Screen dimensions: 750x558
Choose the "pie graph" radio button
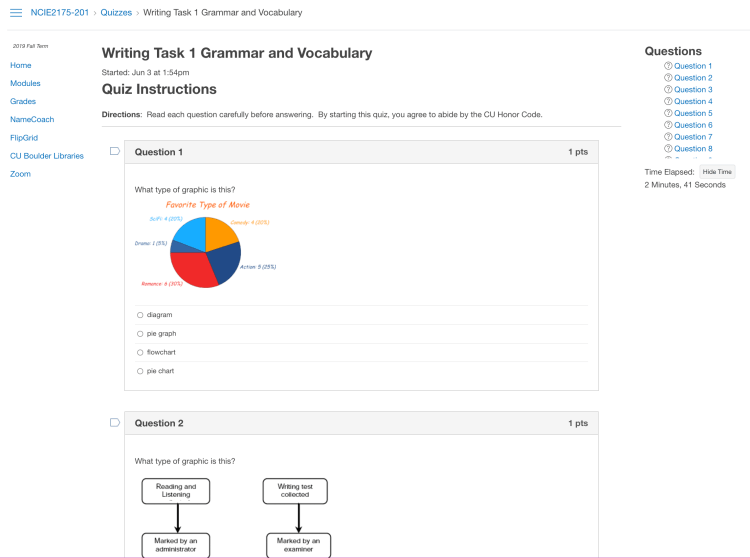[140, 334]
